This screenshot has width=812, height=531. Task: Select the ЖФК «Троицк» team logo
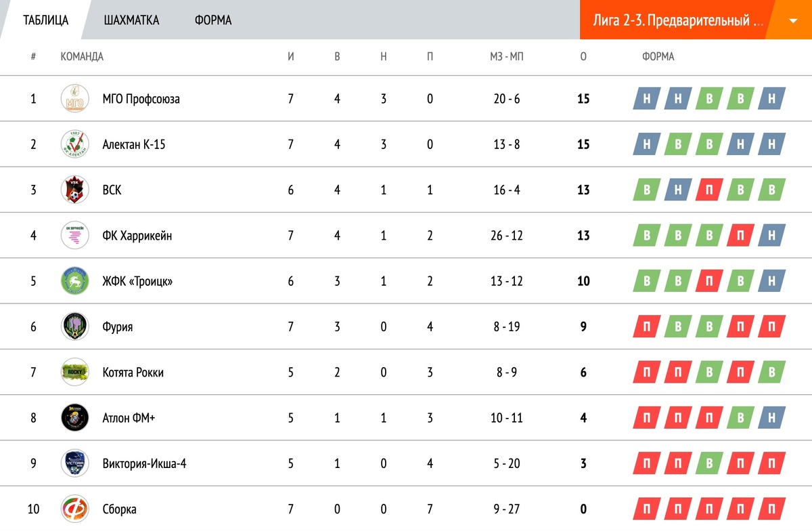click(74, 281)
